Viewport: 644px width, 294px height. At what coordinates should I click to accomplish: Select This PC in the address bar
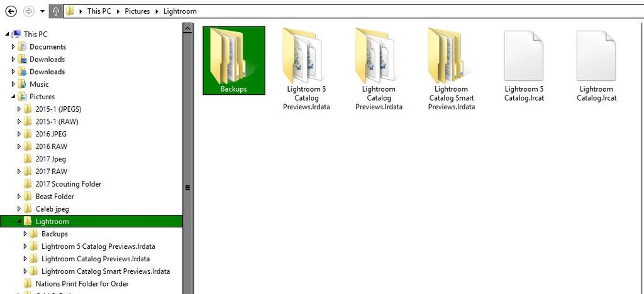tap(99, 11)
